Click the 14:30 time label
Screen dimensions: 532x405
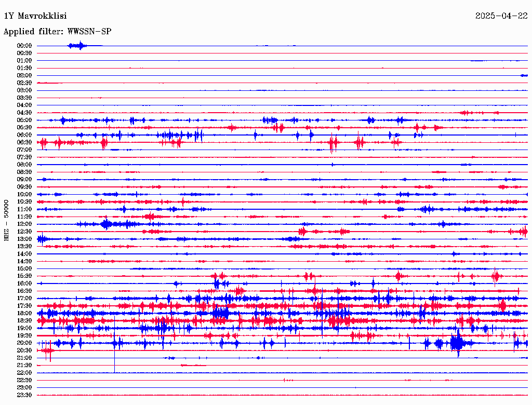coord(24,262)
